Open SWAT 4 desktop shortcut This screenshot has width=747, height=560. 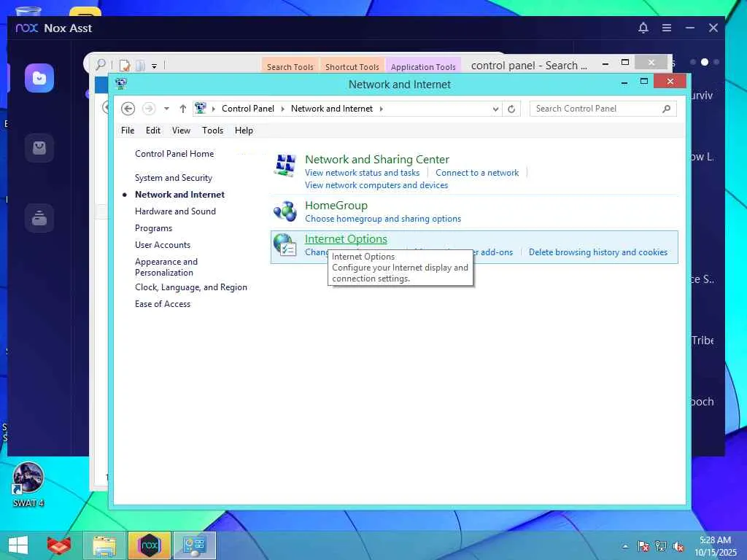pos(28,484)
